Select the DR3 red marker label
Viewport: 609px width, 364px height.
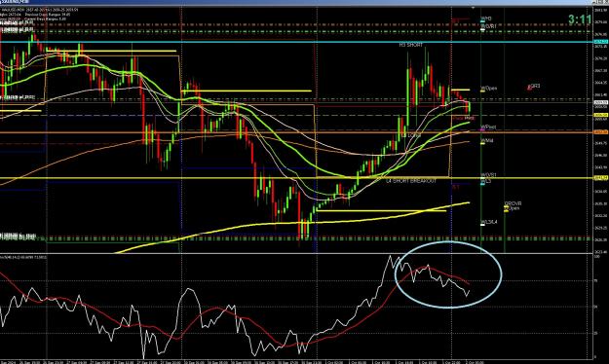[x=535, y=86]
